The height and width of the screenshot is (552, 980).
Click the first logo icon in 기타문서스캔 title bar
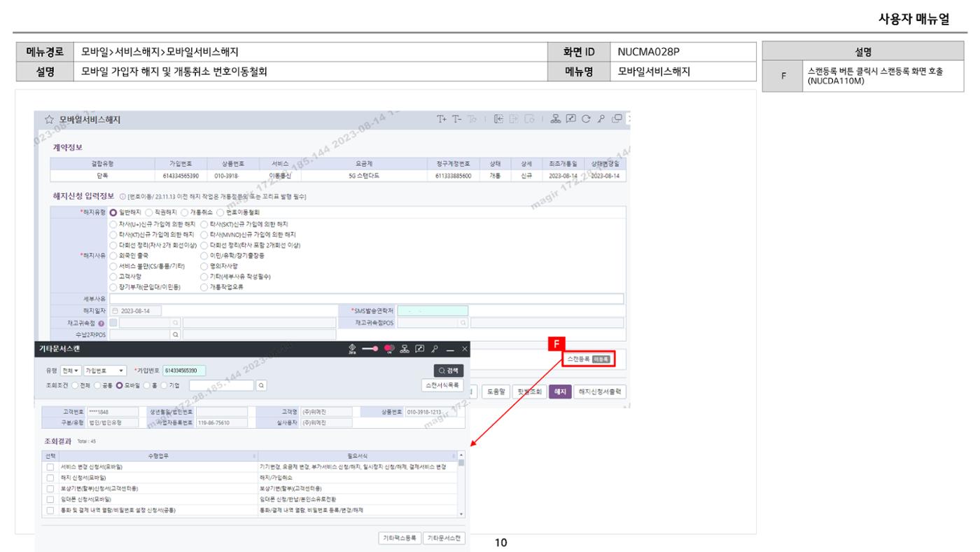point(353,349)
